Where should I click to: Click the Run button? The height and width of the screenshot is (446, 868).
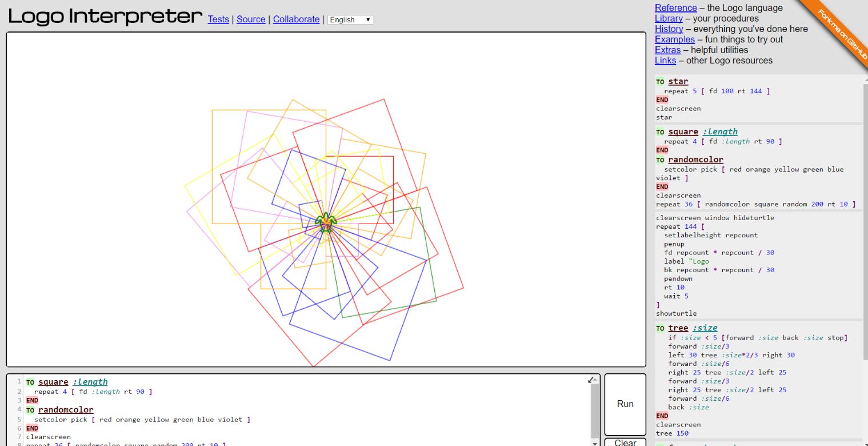[x=625, y=404]
